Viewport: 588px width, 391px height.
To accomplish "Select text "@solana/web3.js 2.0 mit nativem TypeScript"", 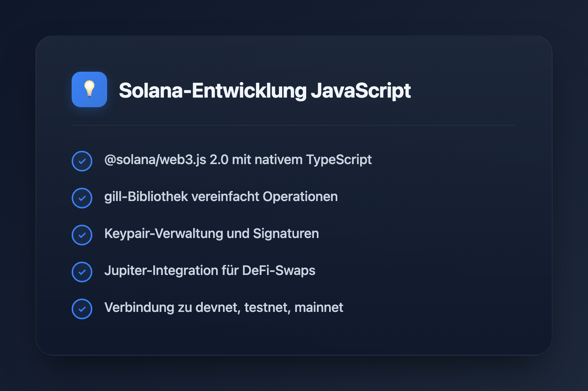I will pyautogui.click(x=238, y=160).
